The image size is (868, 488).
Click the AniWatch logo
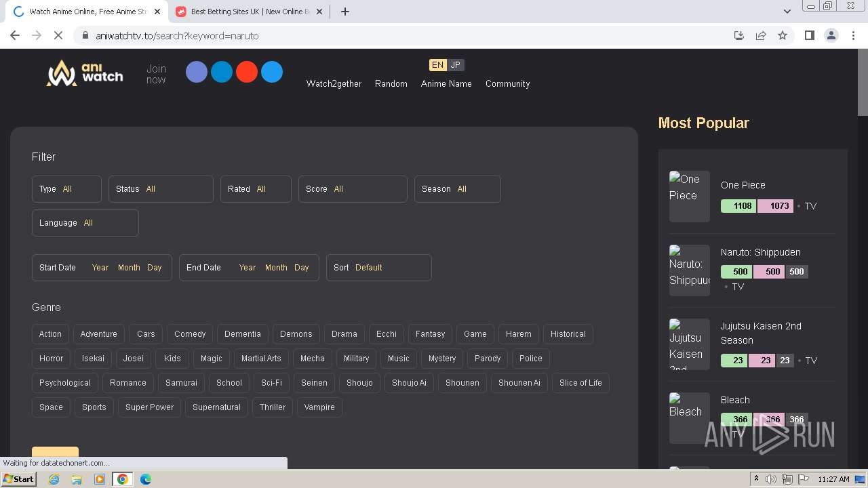pyautogui.click(x=85, y=73)
